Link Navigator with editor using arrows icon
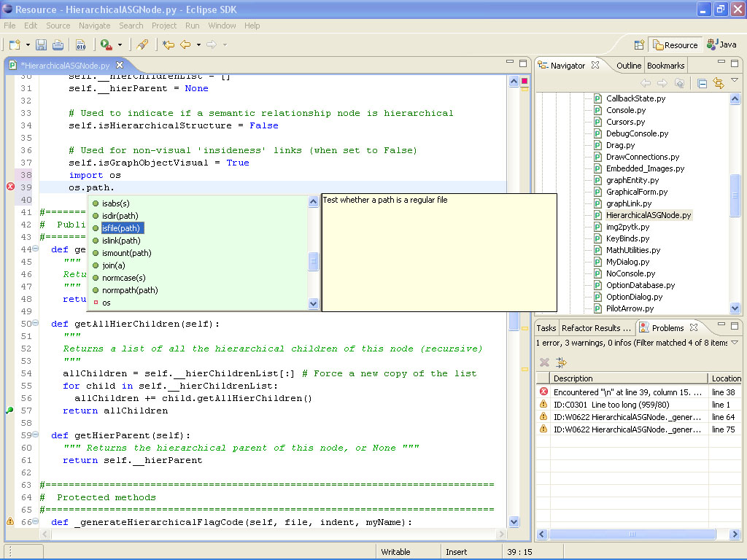Image resolution: width=747 pixels, height=560 pixels. point(719,82)
